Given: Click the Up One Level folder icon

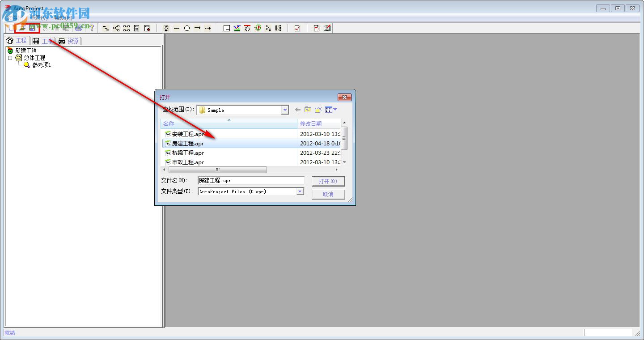Looking at the screenshot, I should [308, 110].
